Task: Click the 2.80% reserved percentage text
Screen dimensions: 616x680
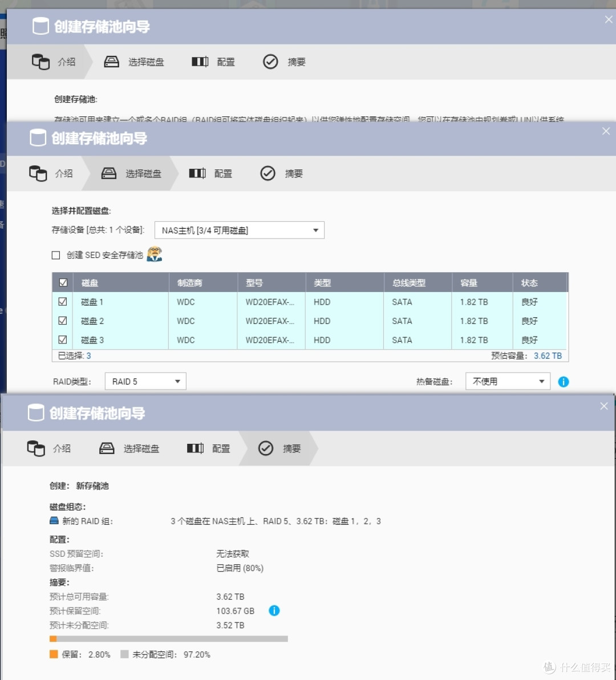Action: pos(99,654)
